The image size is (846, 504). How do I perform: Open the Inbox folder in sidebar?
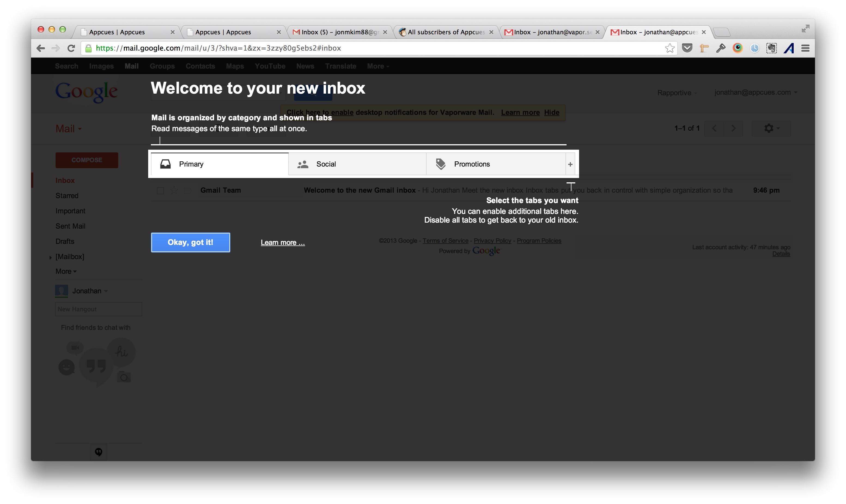65,180
